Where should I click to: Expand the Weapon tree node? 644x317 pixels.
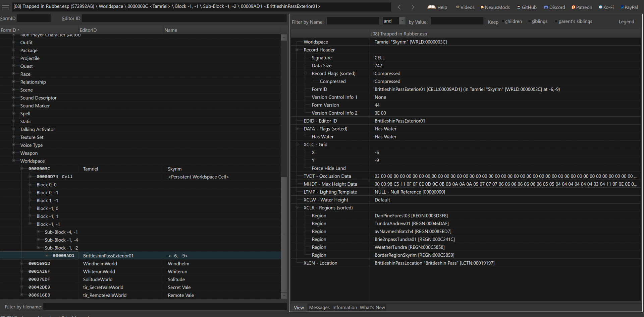tap(14, 153)
